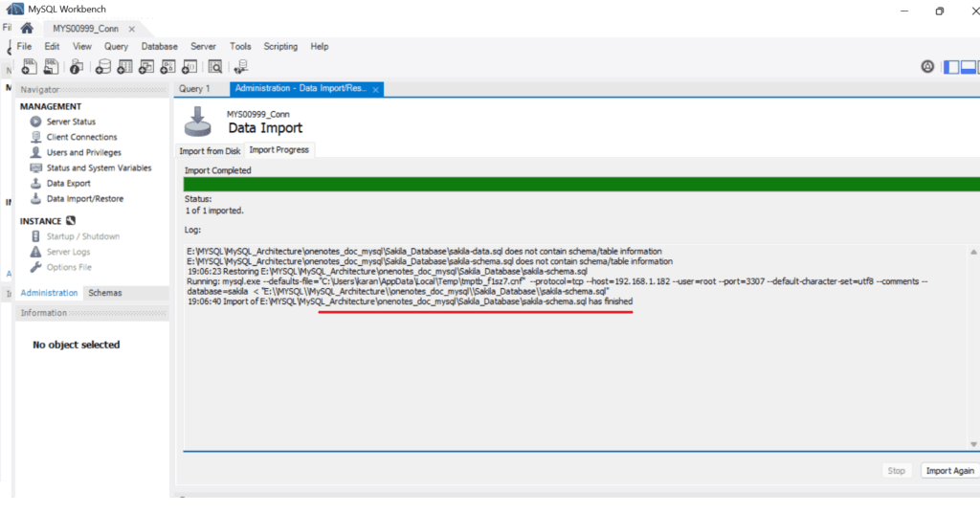This screenshot has width=980, height=513.
Task: Click the Stop button
Action: tap(896, 471)
